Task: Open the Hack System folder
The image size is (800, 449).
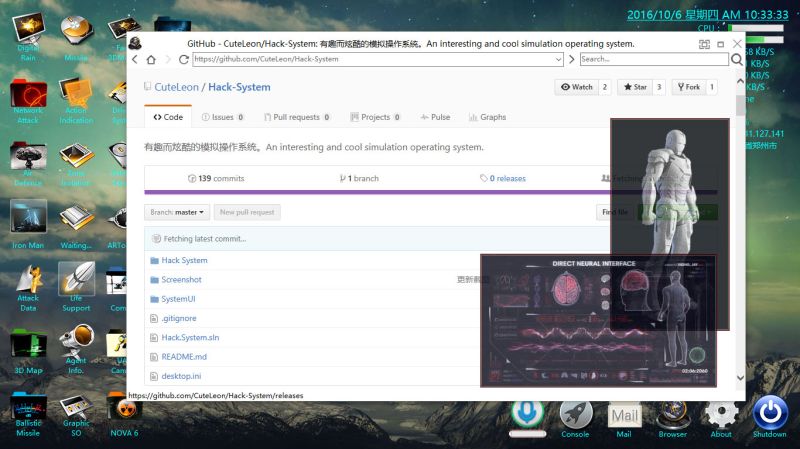Action: pos(184,260)
